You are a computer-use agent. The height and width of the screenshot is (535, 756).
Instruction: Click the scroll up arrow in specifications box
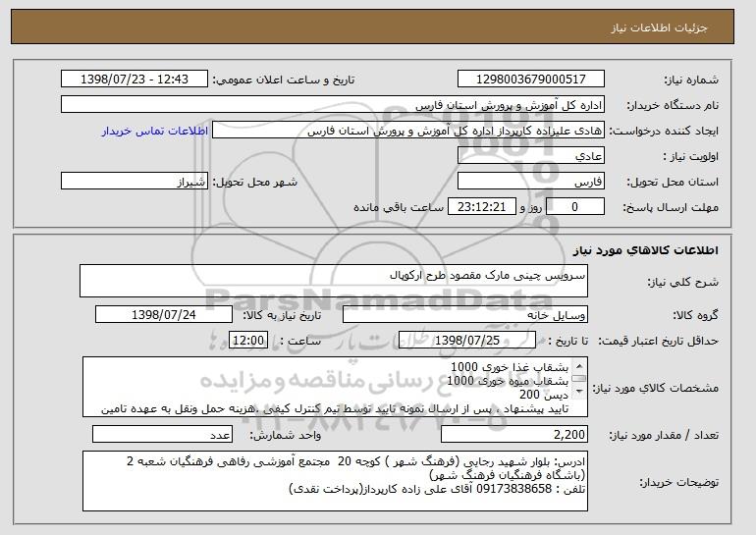(x=579, y=366)
